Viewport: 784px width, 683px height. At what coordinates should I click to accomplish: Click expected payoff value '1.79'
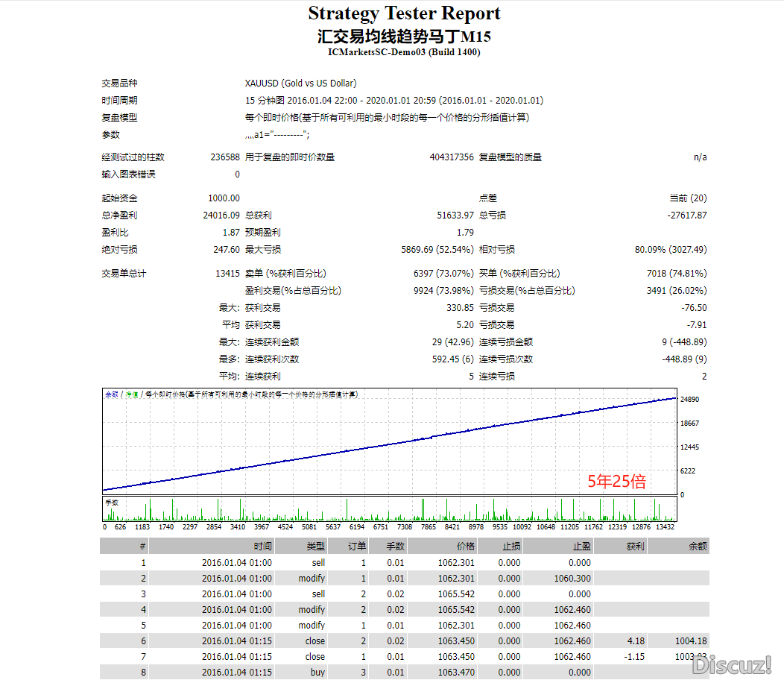tap(465, 233)
